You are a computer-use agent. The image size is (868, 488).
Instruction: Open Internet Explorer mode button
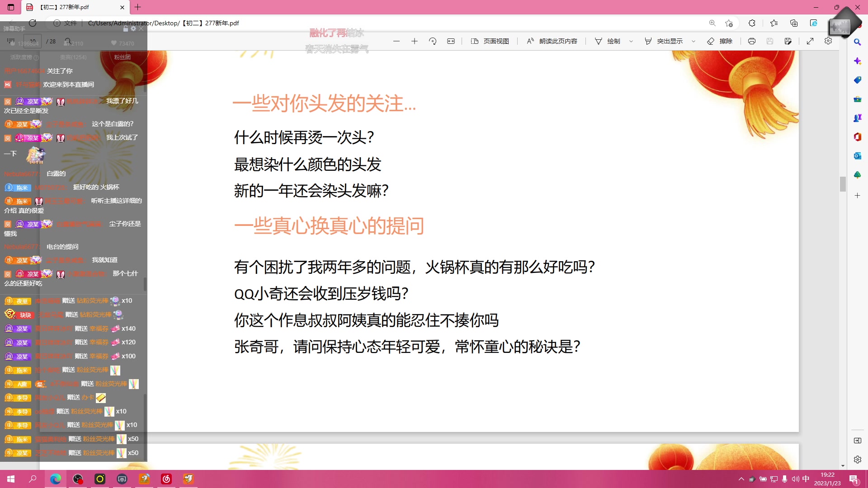(814, 23)
